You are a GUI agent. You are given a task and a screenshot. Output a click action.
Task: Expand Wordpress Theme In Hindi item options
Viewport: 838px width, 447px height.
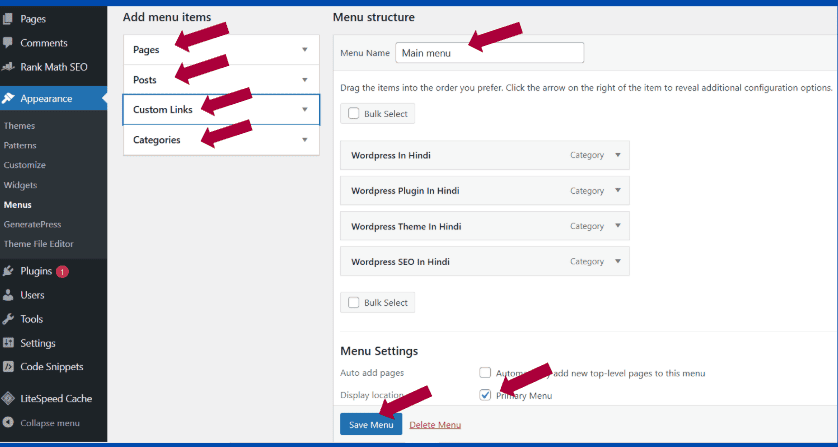click(618, 226)
